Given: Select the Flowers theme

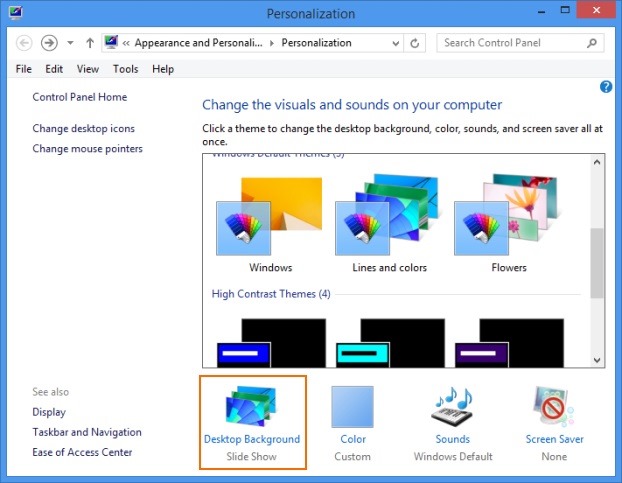Looking at the screenshot, I should pos(507,225).
